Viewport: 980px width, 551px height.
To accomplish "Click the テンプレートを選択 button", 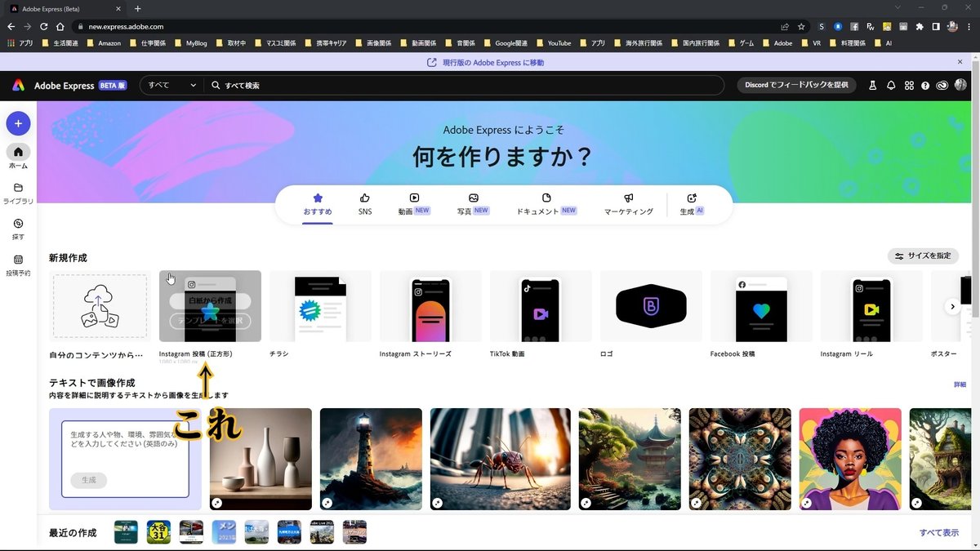I will [210, 322].
